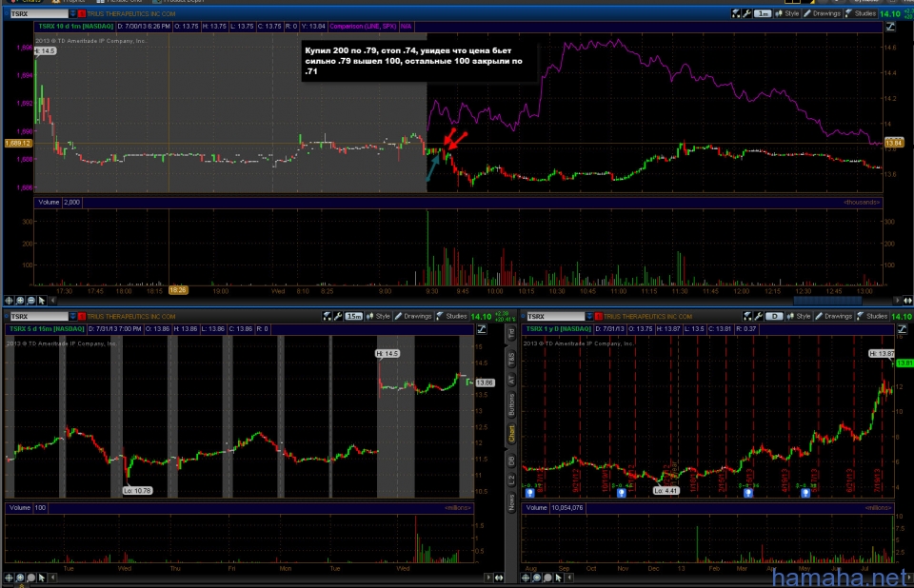The image size is (914, 588).
Task: Click TSRX symbol field in 15m chart
Action: 39,317
